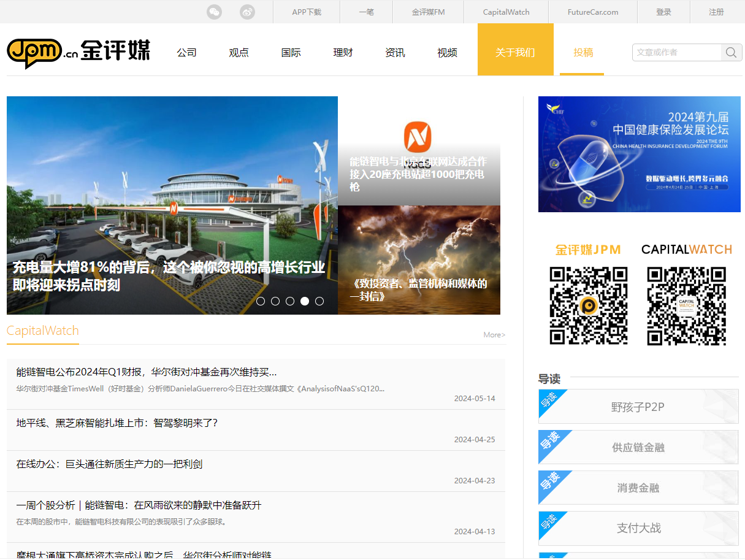The width and height of the screenshot is (745, 560).
Task: Open the 供应链金融 guide card
Action: (638, 447)
